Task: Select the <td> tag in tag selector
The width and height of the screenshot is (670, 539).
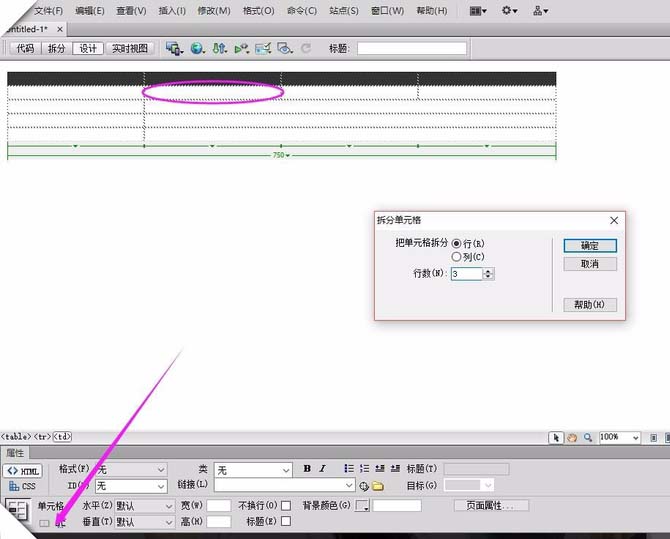Action: 62,437
